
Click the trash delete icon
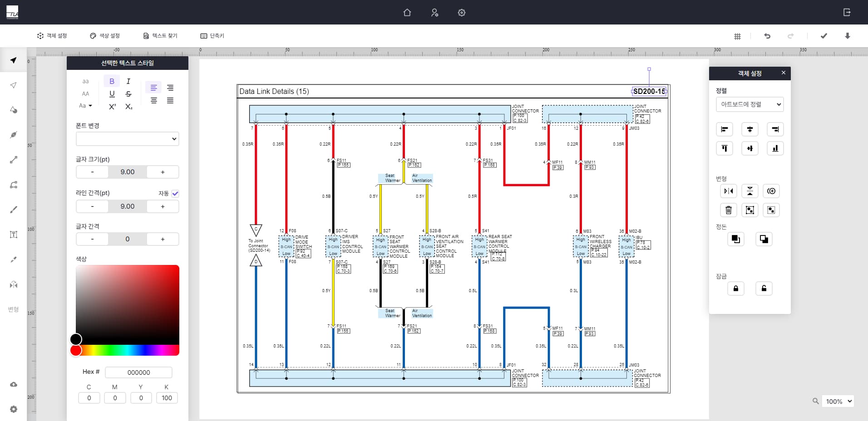[728, 210]
